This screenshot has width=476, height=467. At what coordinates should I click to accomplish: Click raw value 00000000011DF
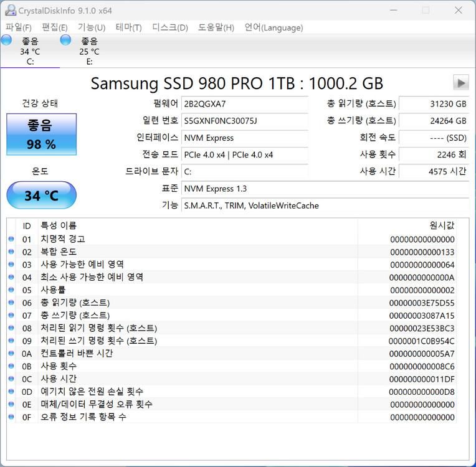click(422, 380)
